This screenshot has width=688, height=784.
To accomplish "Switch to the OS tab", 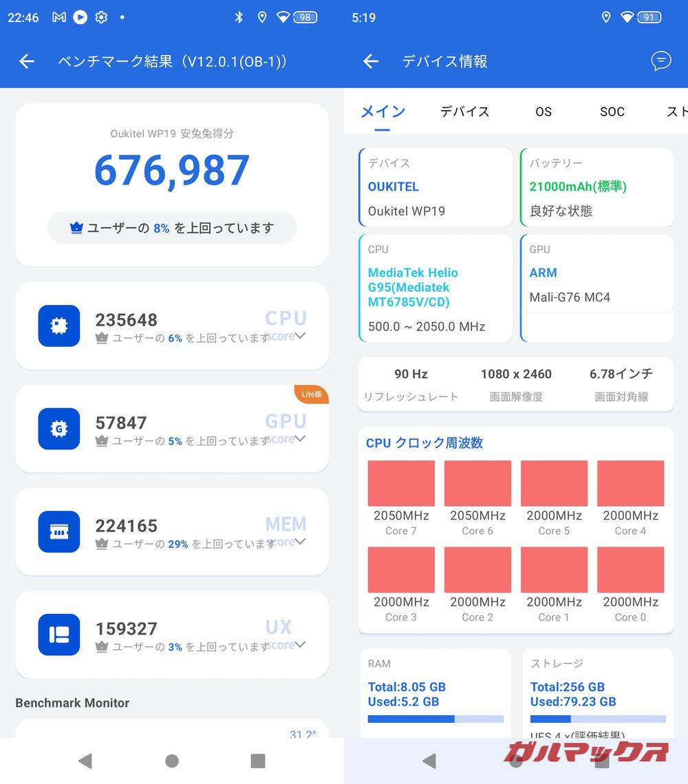I will [x=544, y=112].
